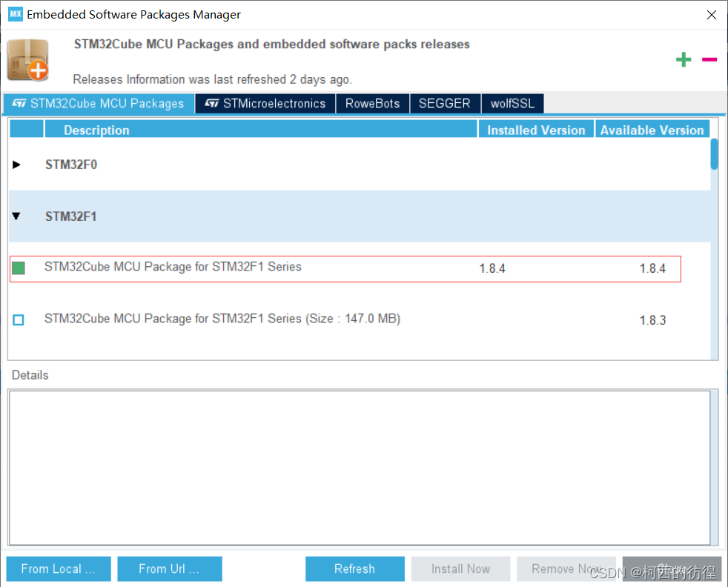The width and height of the screenshot is (728, 587).
Task: Click the Description column header
Action: [x=260, y=130]
